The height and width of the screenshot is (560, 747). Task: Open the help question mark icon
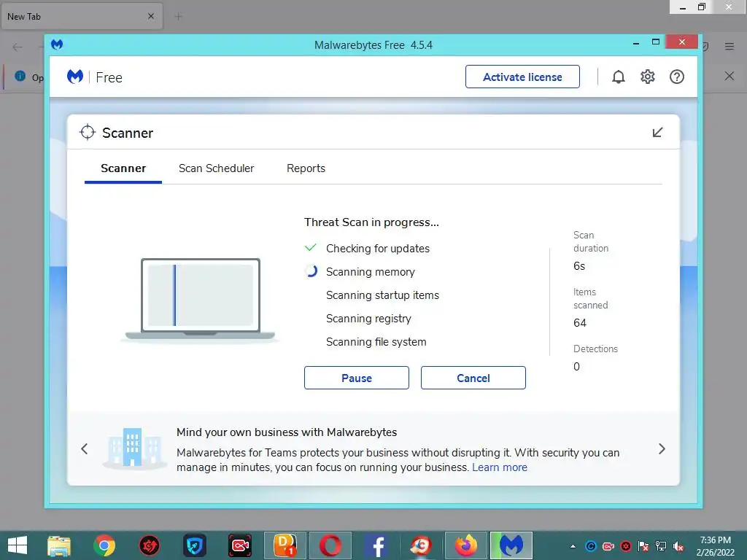point(676,77)
